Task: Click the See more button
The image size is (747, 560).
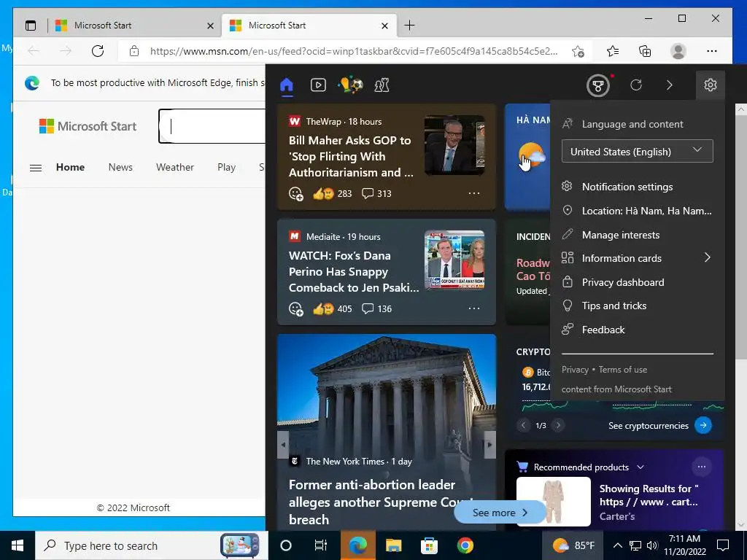Action: tap(499, 513)
